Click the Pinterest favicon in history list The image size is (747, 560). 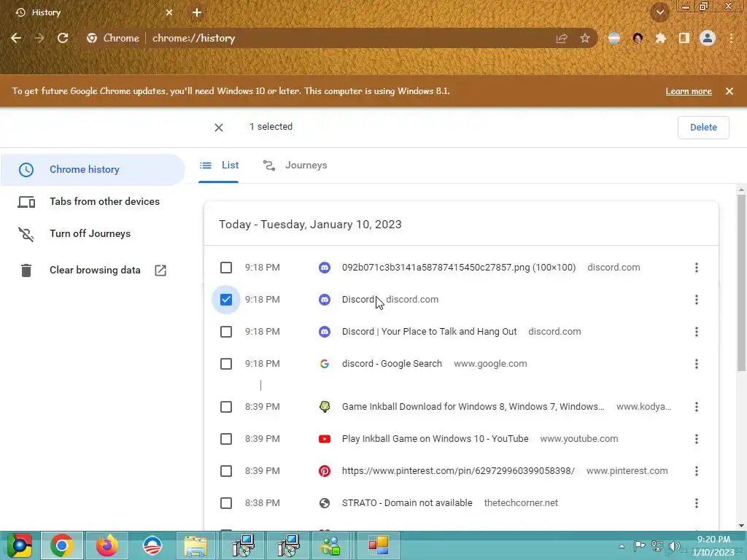coord(325,471)
